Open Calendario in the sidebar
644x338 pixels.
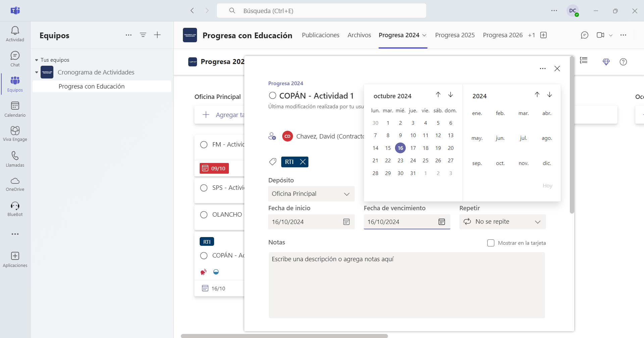15,106
